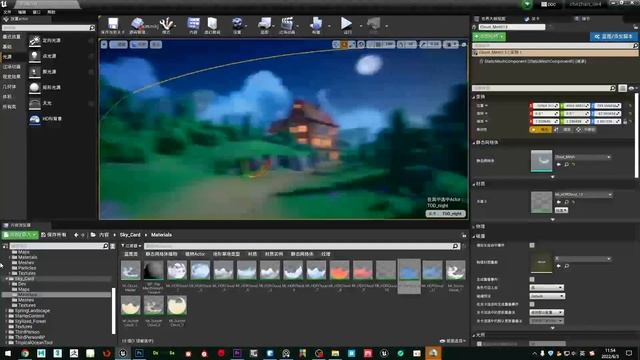This screenshot has width=640, height=360.
Task: Click the find-in-content-browser magnifier under Cloud_Mesh
Action: (567, 164)
